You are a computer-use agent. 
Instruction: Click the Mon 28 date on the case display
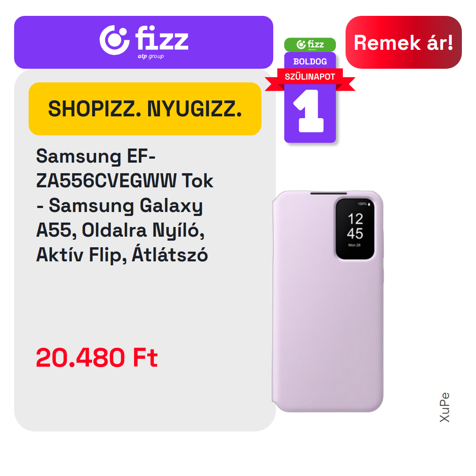pos(354,245)
